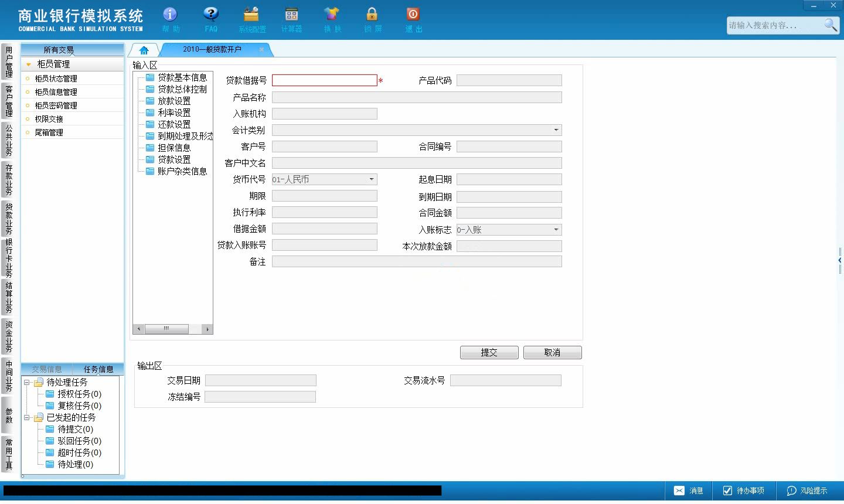Select 贷款总体控制 folder node
The height and width of the screenshot is (504, 844).
pos(177,89)
